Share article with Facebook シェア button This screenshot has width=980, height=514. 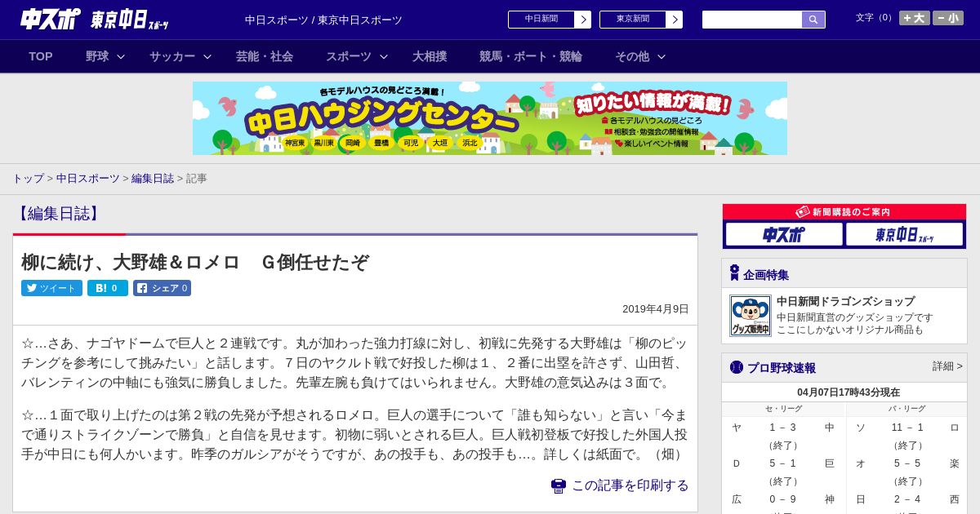click(x=162, y=288)
